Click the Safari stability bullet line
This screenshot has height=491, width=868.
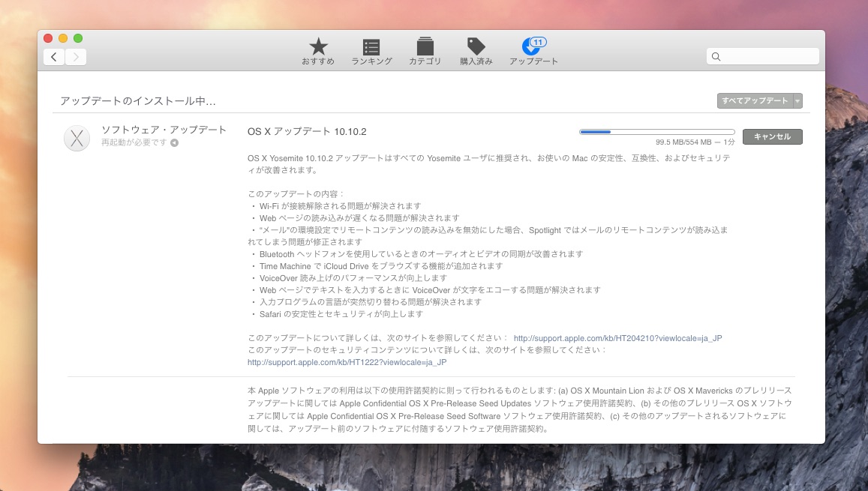pyautogui.click(x=337, y=314)
